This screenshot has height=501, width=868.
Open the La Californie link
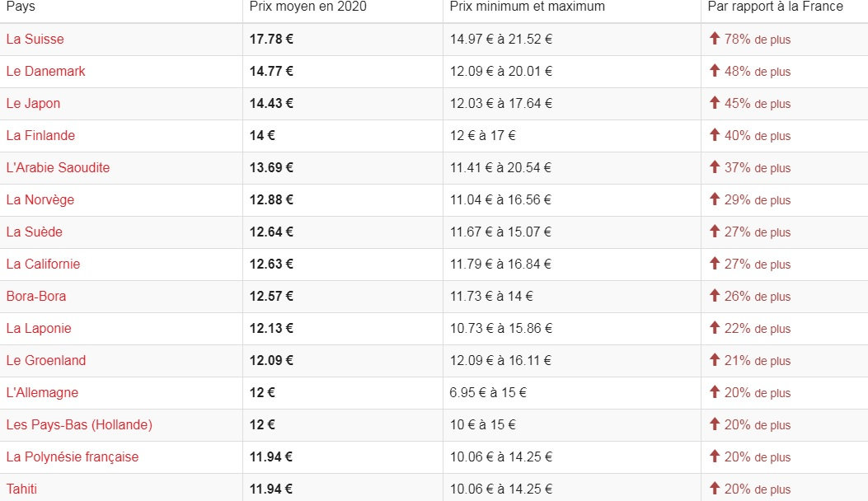[43, 264]
